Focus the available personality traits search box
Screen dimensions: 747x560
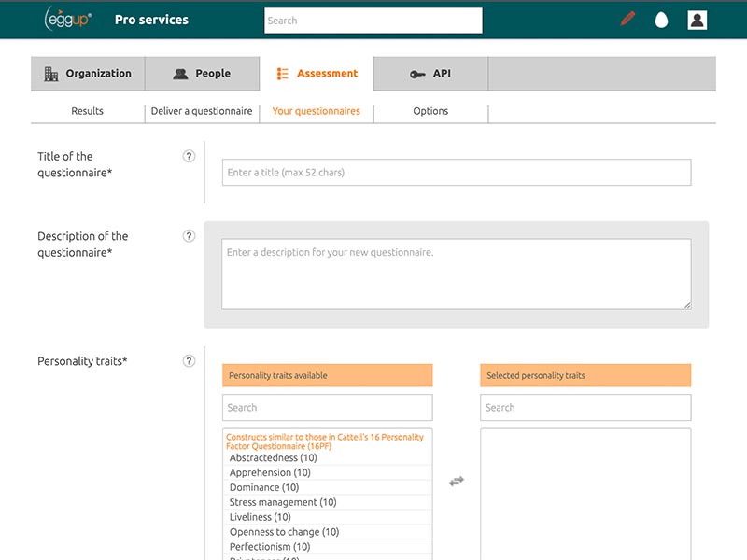(x=328, y=408)
